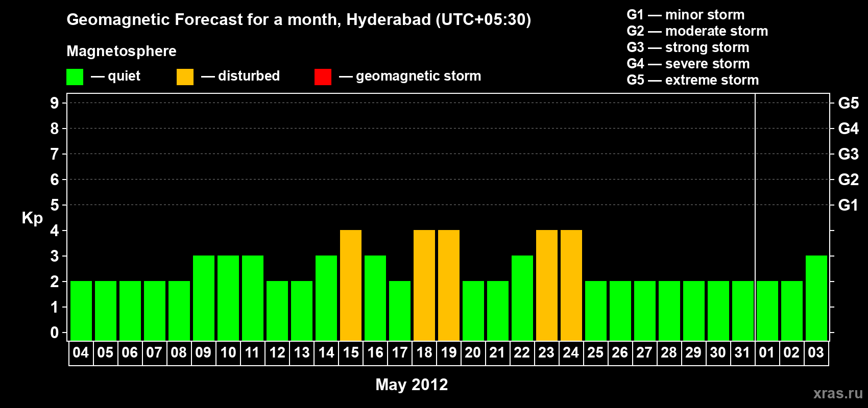Screen dimensions: 868x408
Task: Select the orange bar for day 15
Action: tap(351, 285)
